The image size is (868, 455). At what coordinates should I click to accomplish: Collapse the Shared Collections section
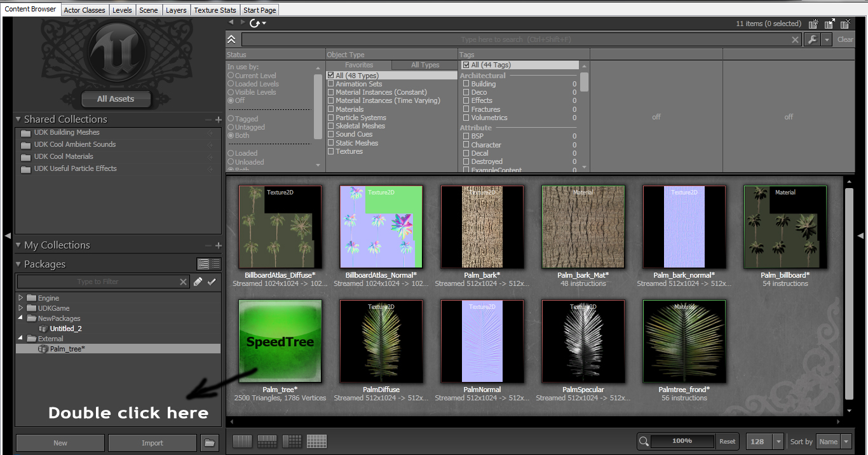click(x=18, y=119)
